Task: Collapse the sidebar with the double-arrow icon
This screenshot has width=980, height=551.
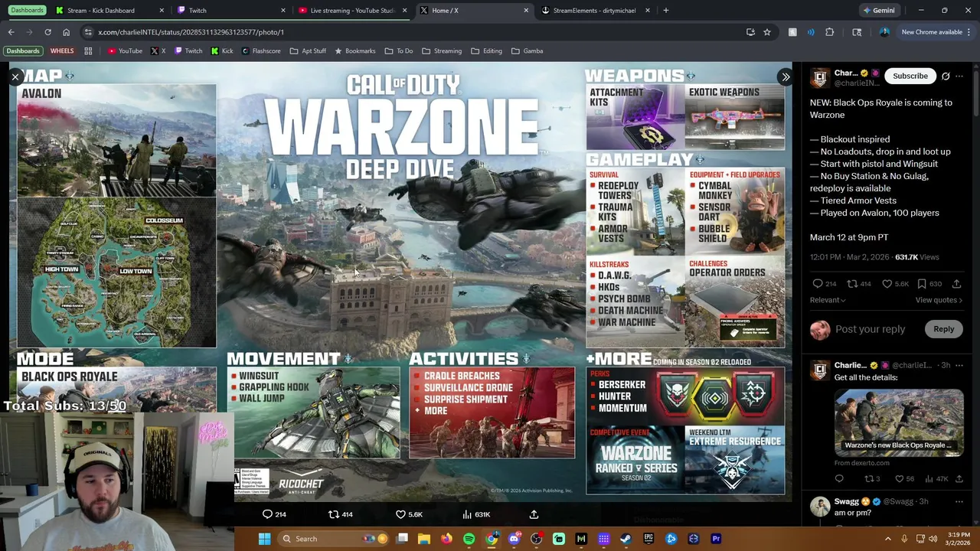Action: (786, 77)
